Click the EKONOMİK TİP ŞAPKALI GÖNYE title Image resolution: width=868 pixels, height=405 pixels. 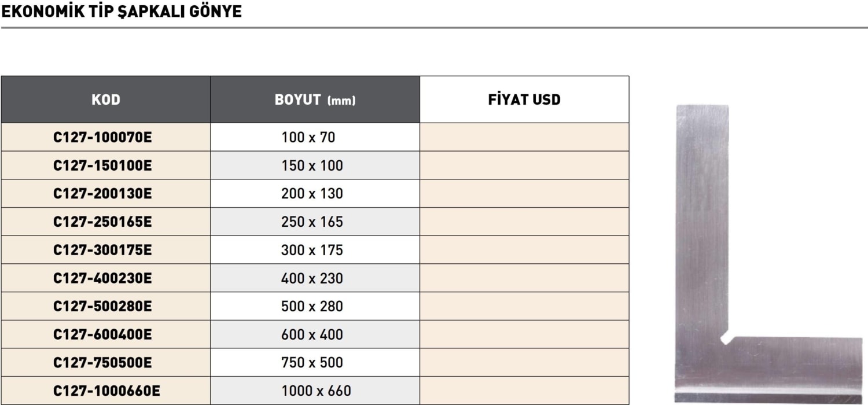tap(122, 12)
